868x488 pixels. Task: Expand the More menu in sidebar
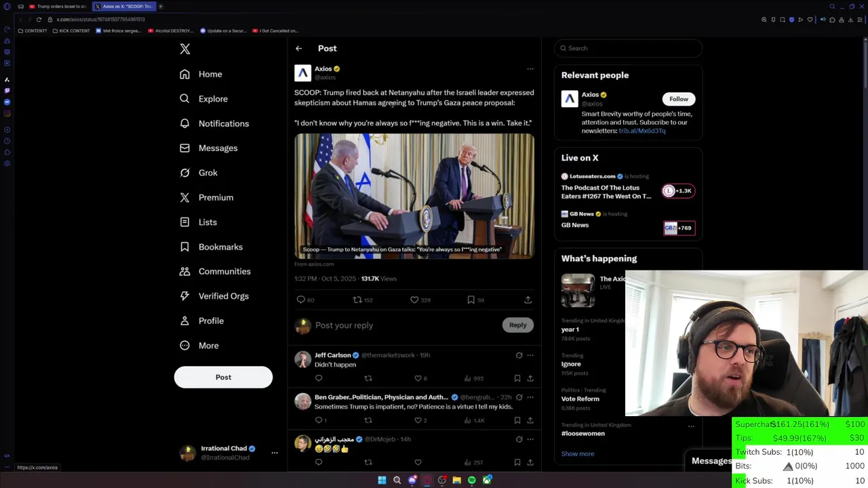[x=199, y=346]
